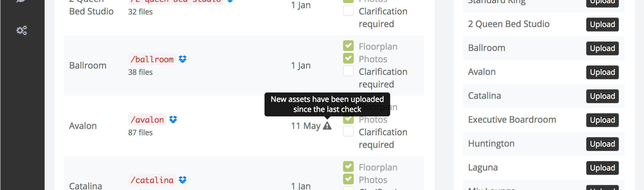Open the settings gears icon in sidebar
Image resolution: width=644 pixels, height=190 pixels.
(22, 30)
